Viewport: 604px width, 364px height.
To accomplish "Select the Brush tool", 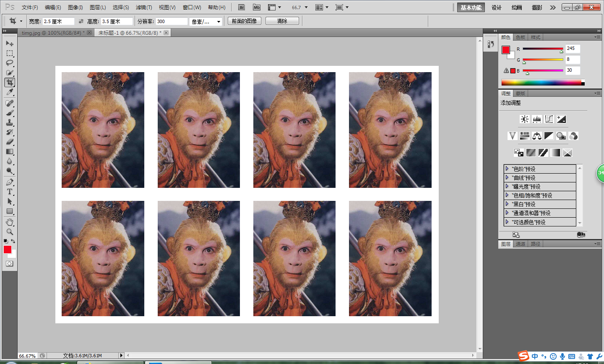I will point(10,113).
